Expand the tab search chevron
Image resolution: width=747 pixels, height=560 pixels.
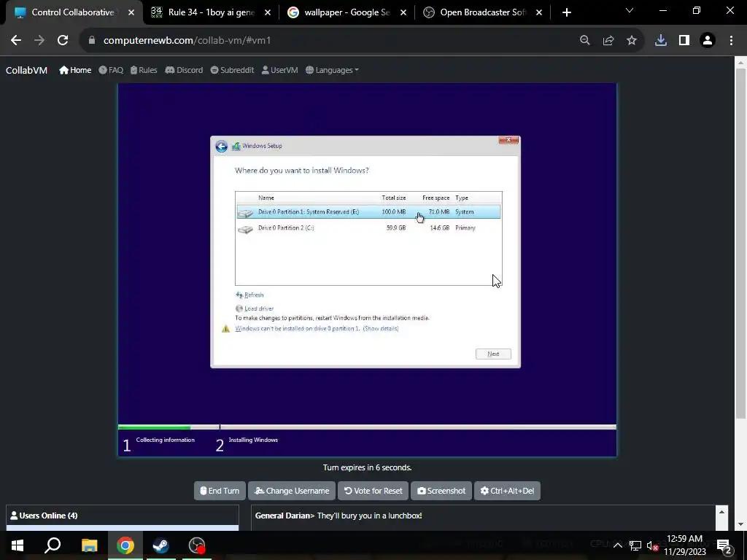pos(630,10)
